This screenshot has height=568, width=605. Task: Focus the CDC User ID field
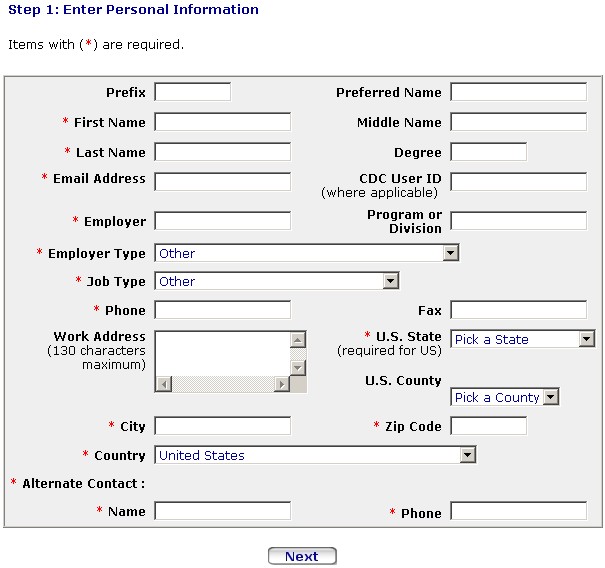pyautogui.click(x=518, y=182)
